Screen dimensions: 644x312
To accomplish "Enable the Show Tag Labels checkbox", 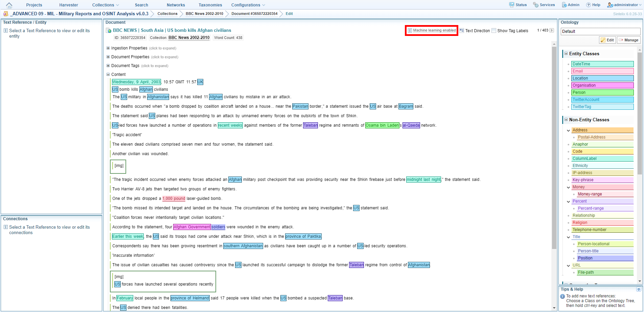I will coord(494,30).
